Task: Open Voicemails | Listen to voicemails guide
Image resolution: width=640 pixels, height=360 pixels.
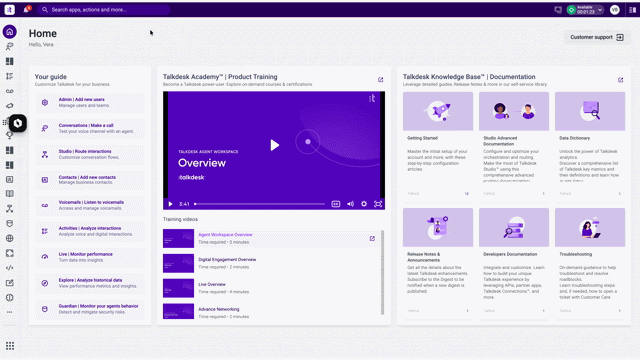Action: [x=90, y=205]
